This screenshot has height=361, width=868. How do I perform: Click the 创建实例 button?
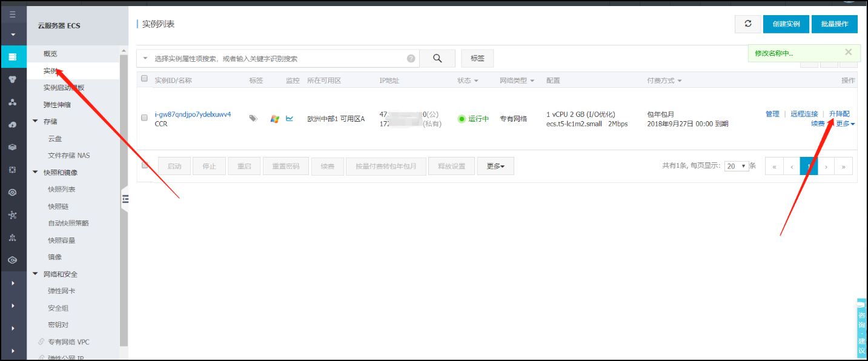pyautogui.click(x=786, y=24)
